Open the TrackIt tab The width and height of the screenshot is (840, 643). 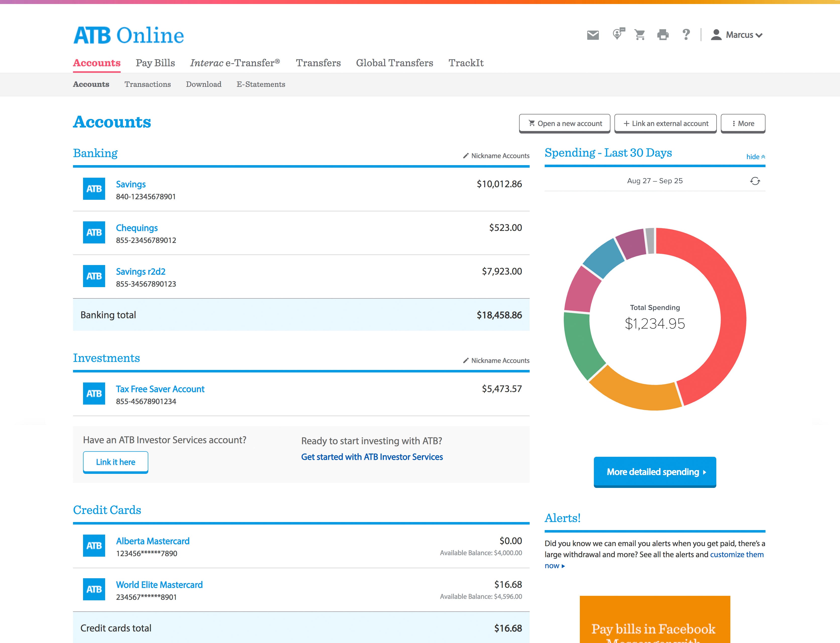pyautogui.click(x=466, y=63)
